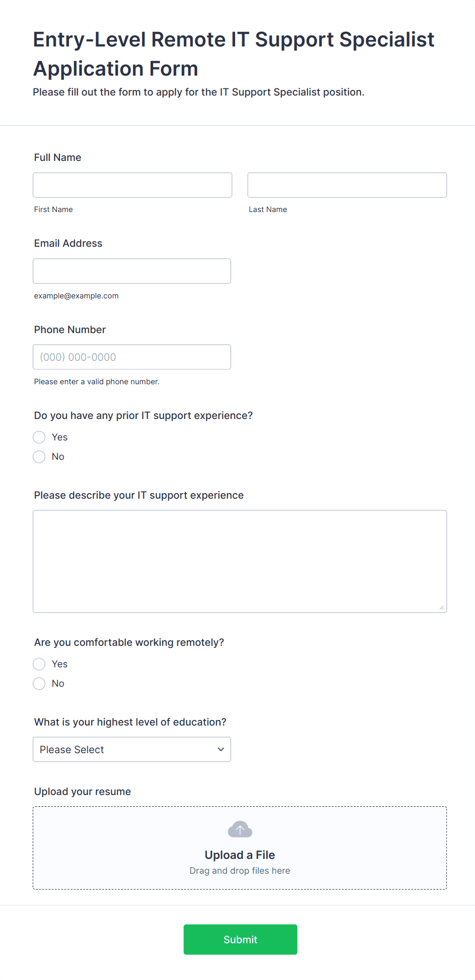Image resolution: width=475 pixels, height=980 pixels.
Task: Submit the application form
Action: [241, 940]
